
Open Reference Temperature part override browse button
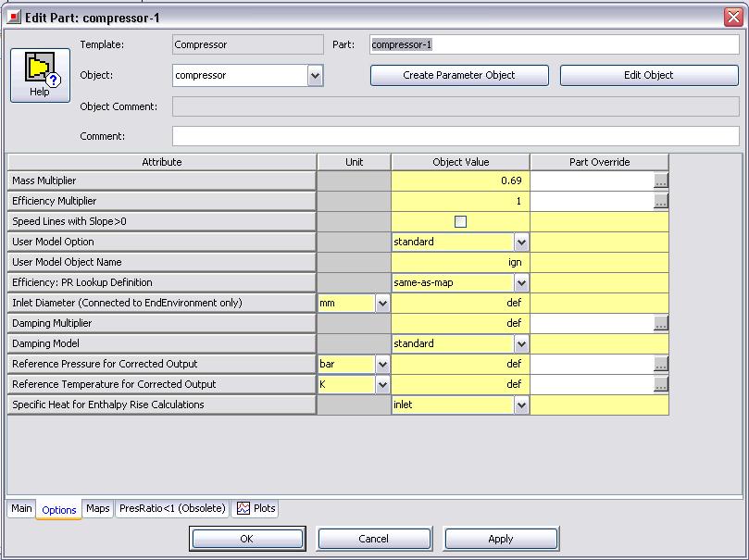[661, 384]
